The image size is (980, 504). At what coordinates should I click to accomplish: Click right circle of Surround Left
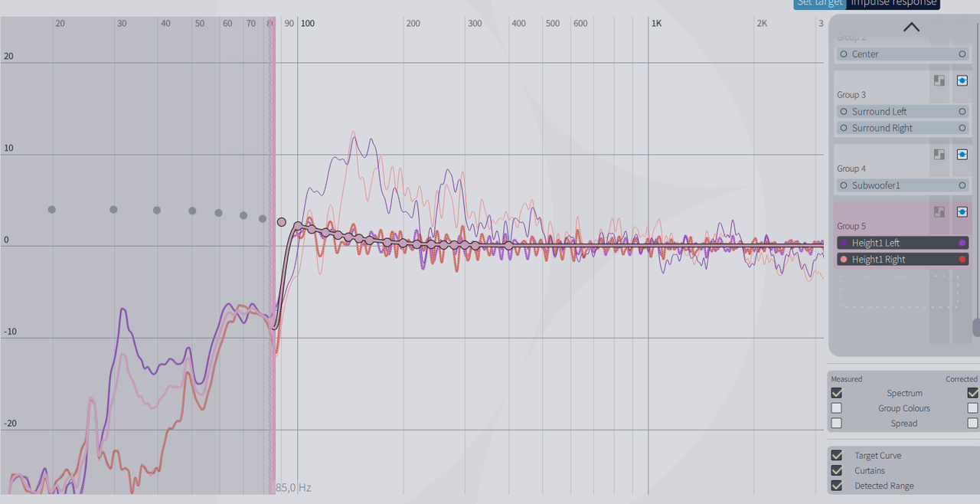coord(962,112)
